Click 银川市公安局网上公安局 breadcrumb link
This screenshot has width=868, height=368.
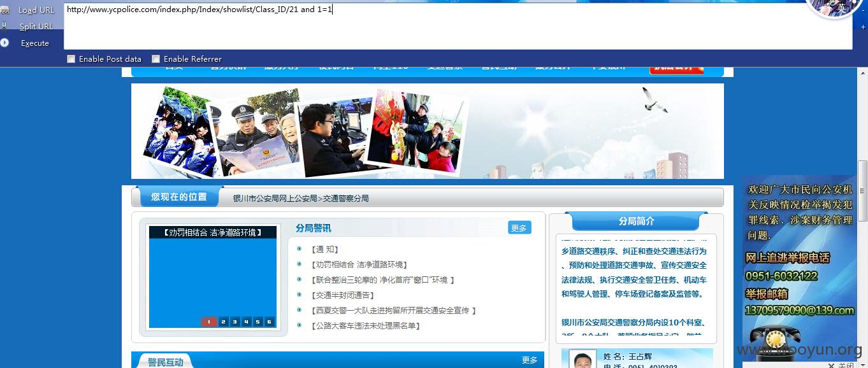point(275,198)
